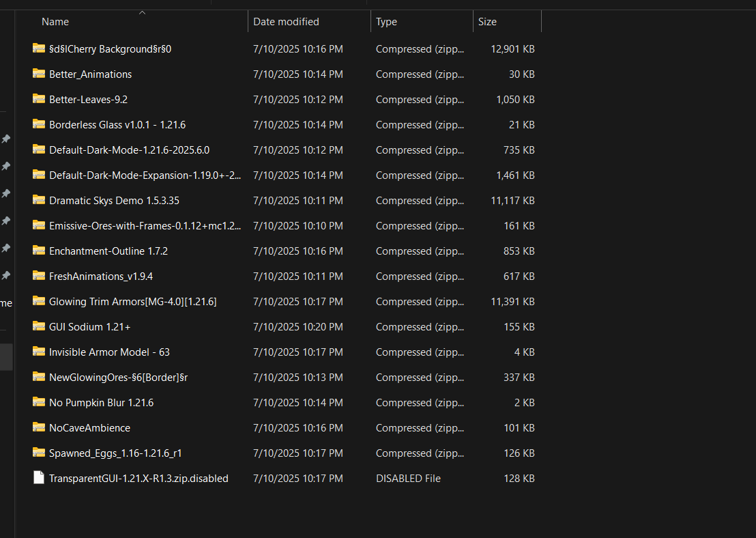Click the '1,461 KB' size cell
Image resolution: width=756 pixels, height=538 pixels.
[x=515, y=175]
